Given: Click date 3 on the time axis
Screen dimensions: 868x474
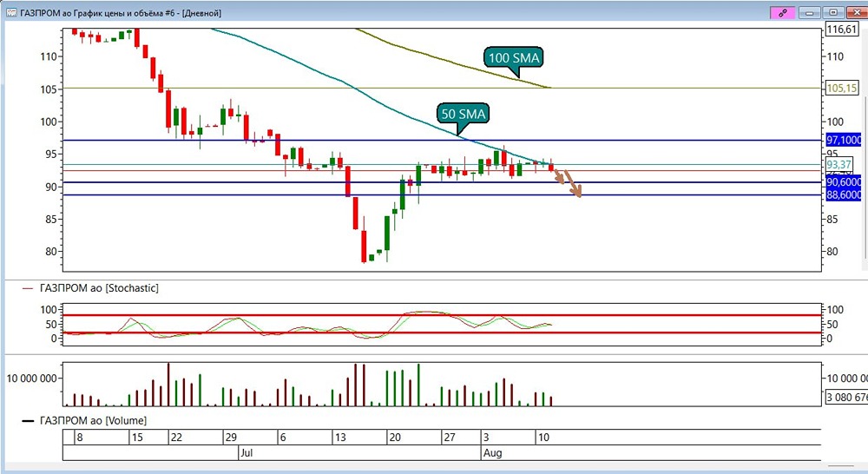Looking at the screenshot, I should pos(486,438).
